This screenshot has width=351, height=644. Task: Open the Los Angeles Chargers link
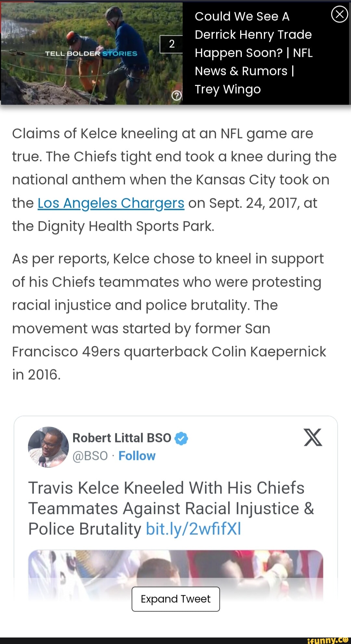click(111, 203)
